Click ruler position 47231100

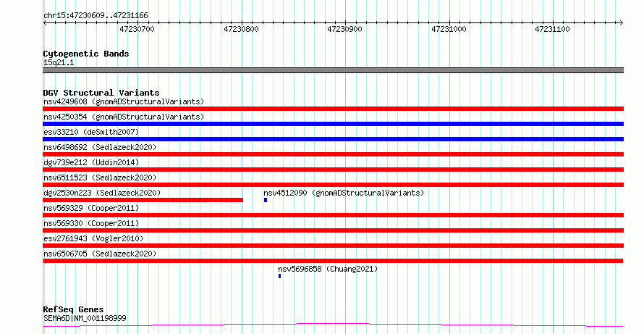click(x=552, y=29)
